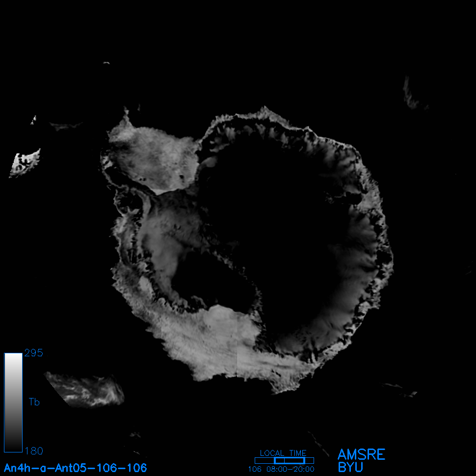476x476 pixels.
Task: Click the grayscale Tb color bar
Action: coord(13,402)
